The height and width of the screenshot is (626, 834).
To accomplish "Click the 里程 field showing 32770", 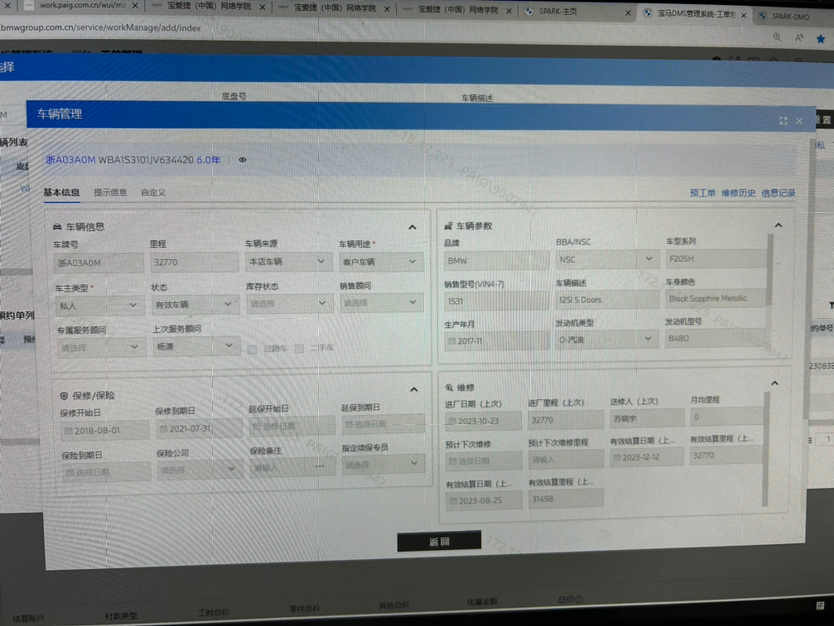I will 194,262.
